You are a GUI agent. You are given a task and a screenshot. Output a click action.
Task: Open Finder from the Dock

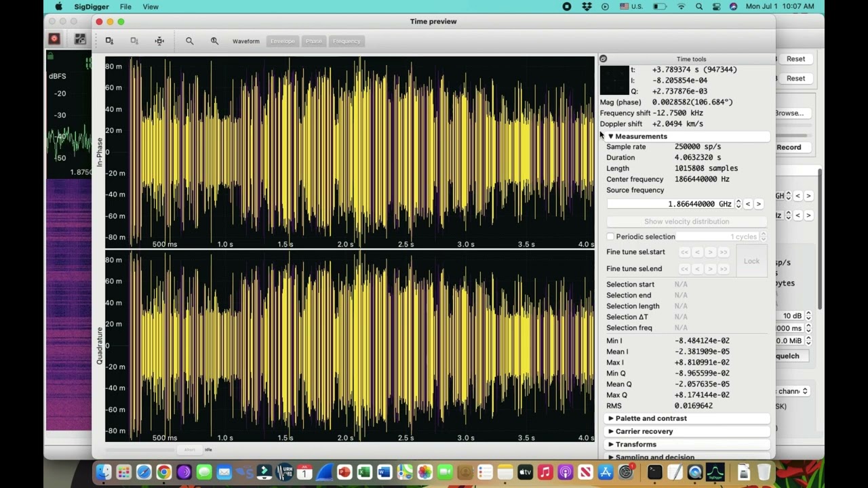103,472
